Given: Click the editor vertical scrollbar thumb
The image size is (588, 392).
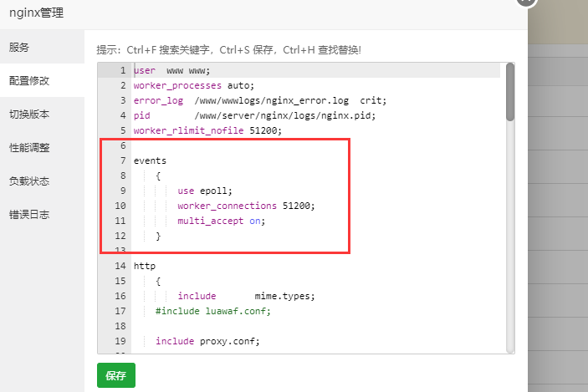Looking at the screenshot, I should (x=510, y=92).
